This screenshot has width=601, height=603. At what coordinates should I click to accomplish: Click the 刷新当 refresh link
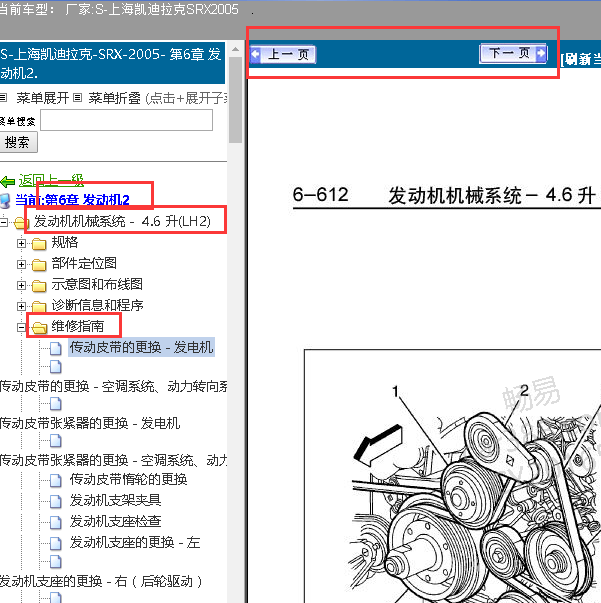[x=581, y=60]
